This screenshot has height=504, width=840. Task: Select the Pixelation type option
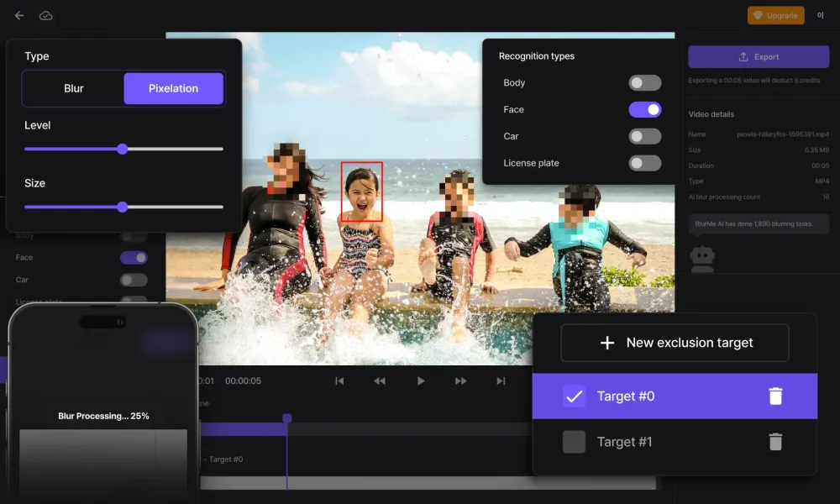(x=173, y=88)
